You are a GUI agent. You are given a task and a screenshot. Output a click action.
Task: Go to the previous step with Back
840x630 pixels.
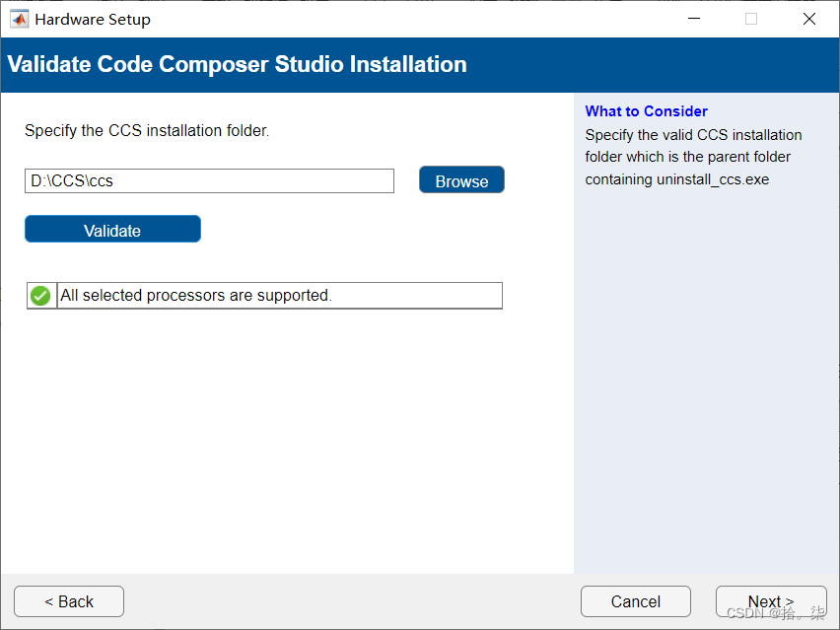[69, 601]
